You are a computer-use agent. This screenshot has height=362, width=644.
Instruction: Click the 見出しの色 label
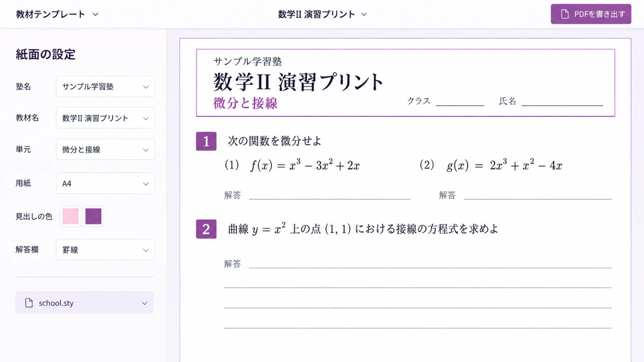(34, 217)
